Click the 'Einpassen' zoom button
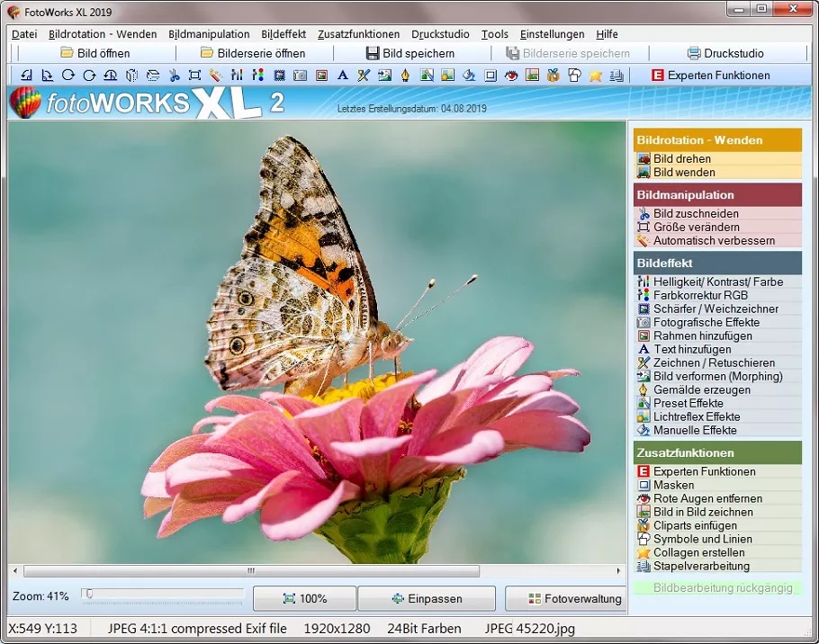This screenshot has width=819, height=644. pos(427,599)
